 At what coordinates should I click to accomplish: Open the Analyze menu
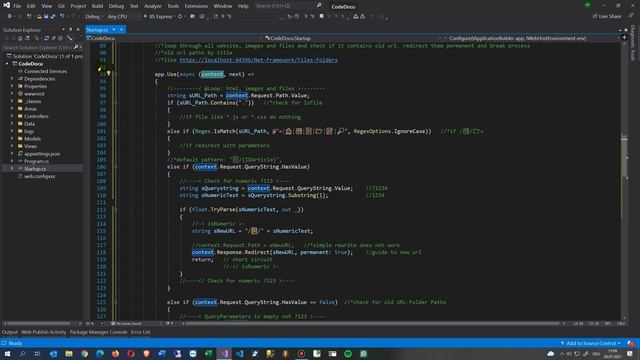(153, 6)
